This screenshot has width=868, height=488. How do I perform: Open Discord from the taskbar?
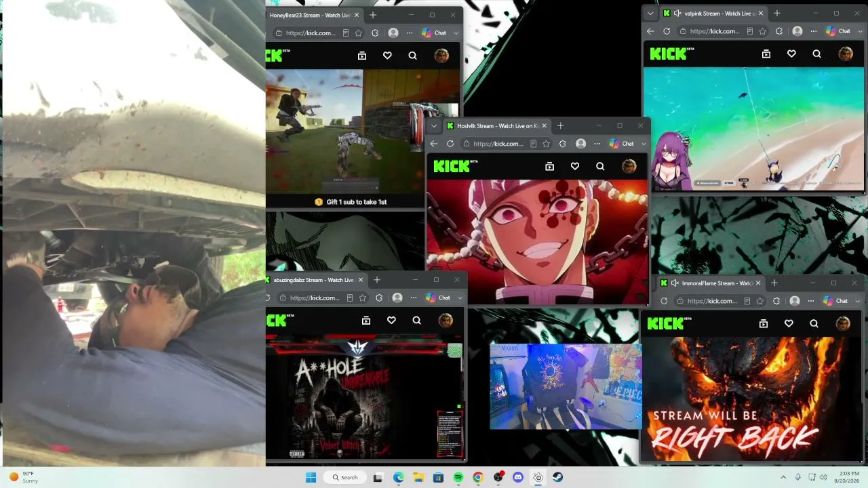(518, 477)
